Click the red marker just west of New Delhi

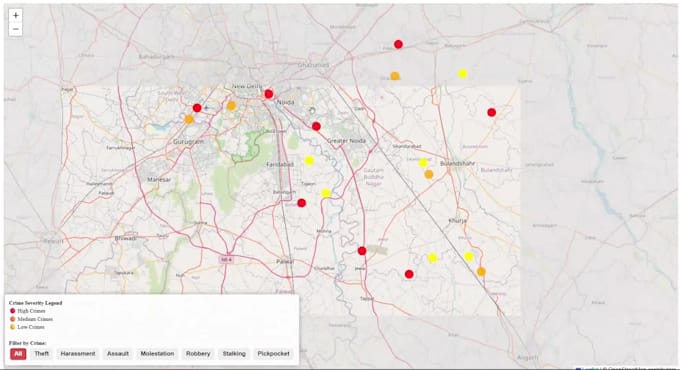(197, 108)
